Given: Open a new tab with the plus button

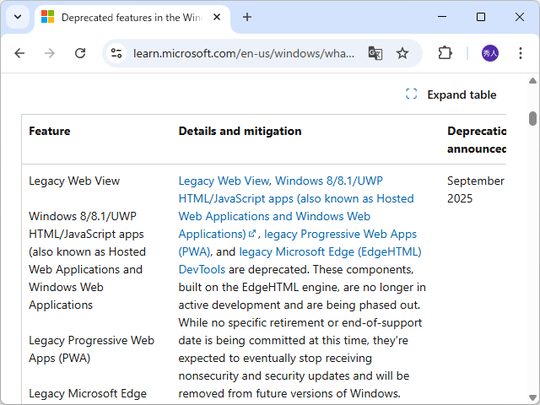Looking at the screenshot, I should [247, 17].
